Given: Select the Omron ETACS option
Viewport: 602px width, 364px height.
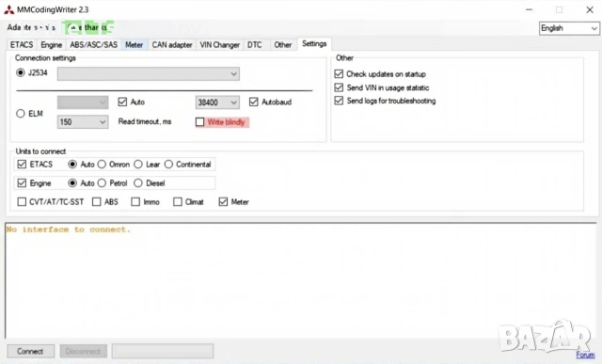Looking at the screenshot, I should [x=102, y=165].
